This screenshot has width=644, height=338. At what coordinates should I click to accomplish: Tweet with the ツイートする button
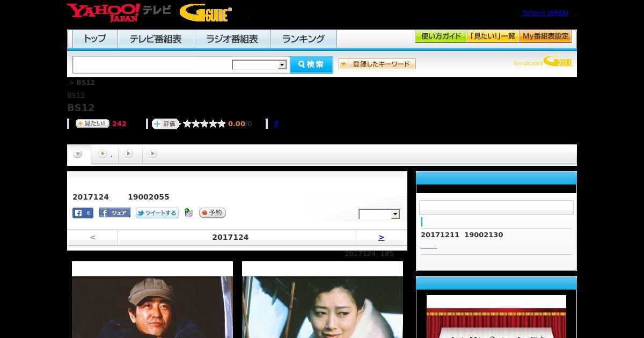[x=157, y=213]
